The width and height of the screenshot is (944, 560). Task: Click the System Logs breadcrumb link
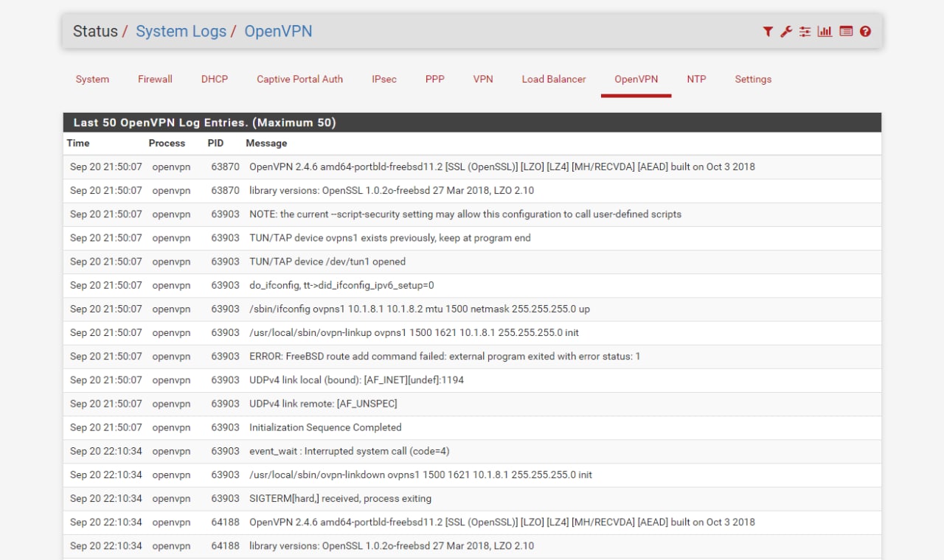click(x=181, y=32)
